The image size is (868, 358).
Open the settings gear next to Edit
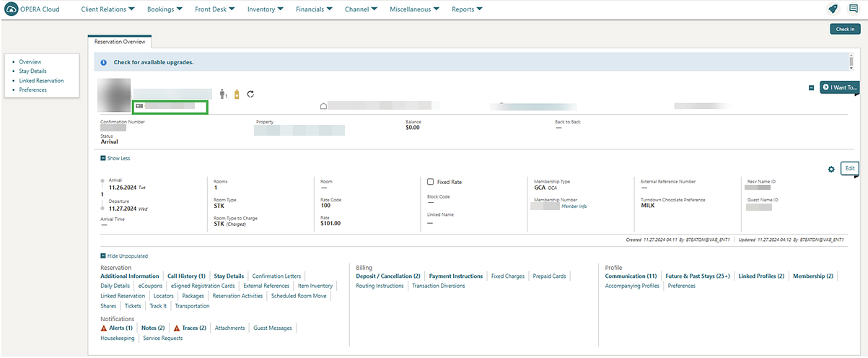(x=831, y=169)
